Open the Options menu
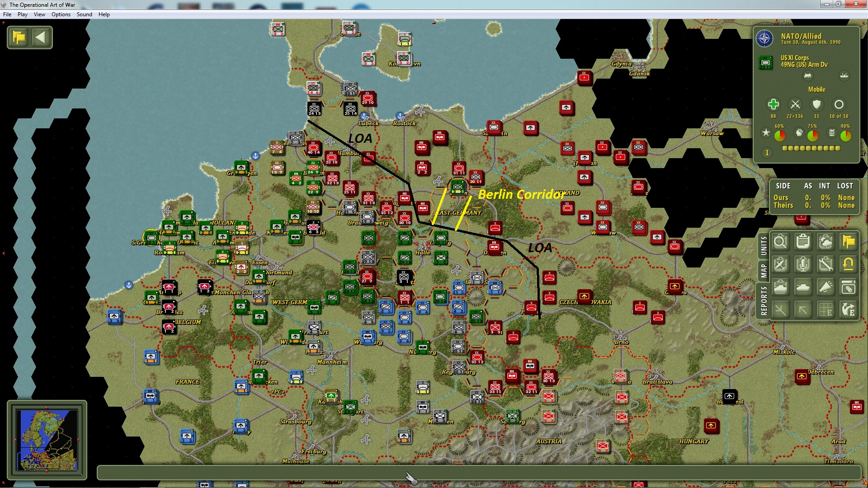Viewport: 868px width, 488px height. point(61,14)
